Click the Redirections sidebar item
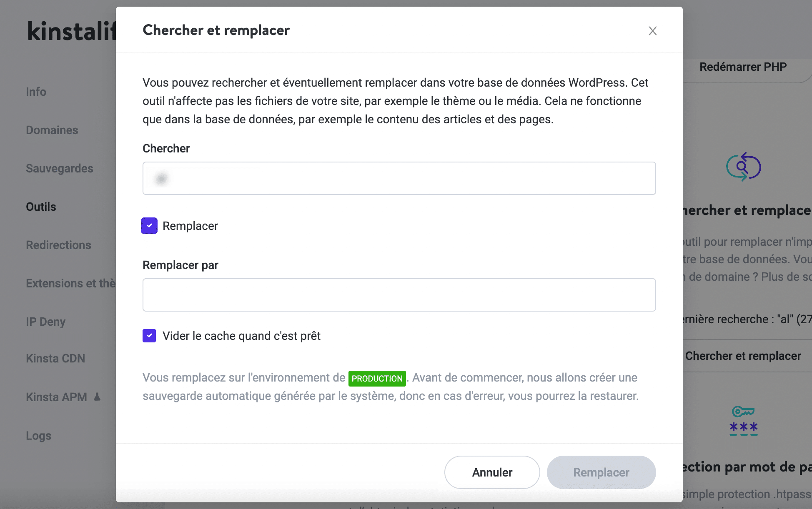Viewport: 812px width, 509px height. 58,245
